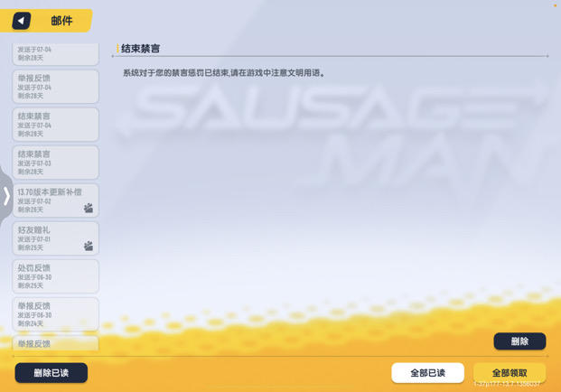Open the 结束禁言 mail sent 07-04
The height and width of the screenshot is (392, 561).
pyautogui.click(x=55, y=125)
